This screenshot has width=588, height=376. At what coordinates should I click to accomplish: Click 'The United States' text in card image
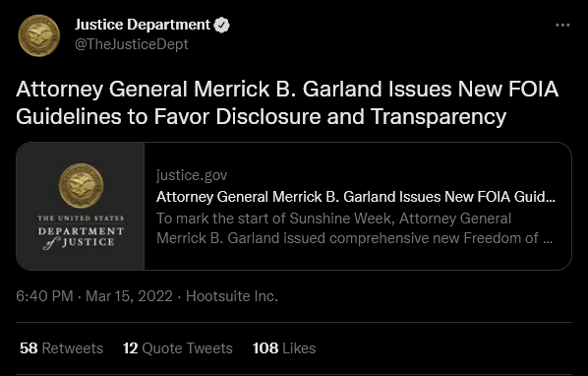pos(81,218)
